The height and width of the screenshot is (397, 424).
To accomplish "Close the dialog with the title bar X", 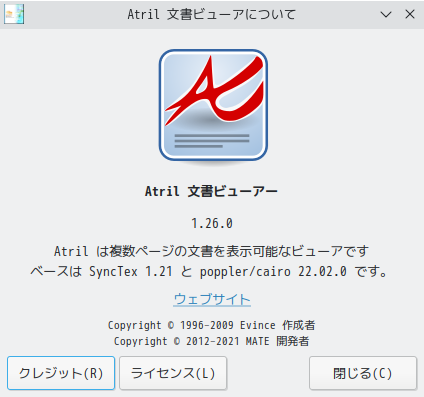I will tap(410, 14).
